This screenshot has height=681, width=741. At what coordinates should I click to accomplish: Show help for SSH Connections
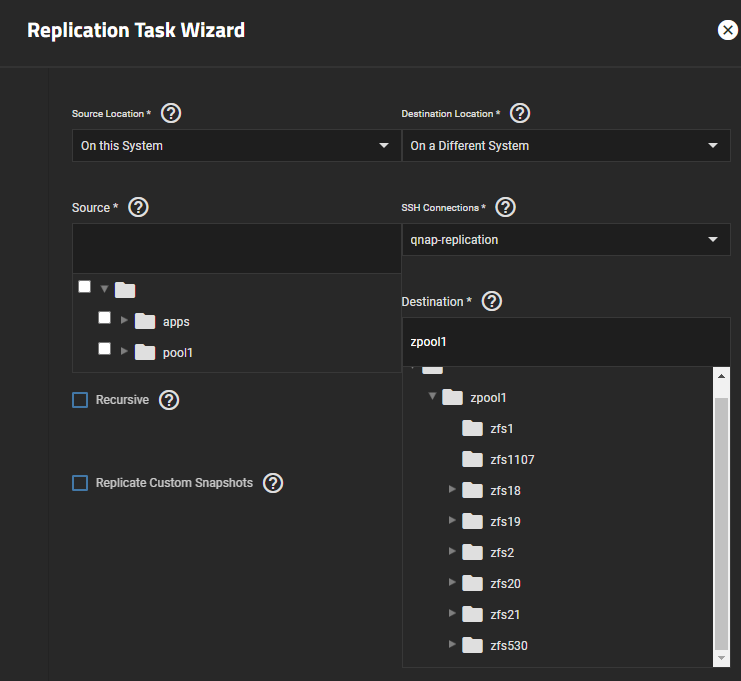[x=506, y=207]
